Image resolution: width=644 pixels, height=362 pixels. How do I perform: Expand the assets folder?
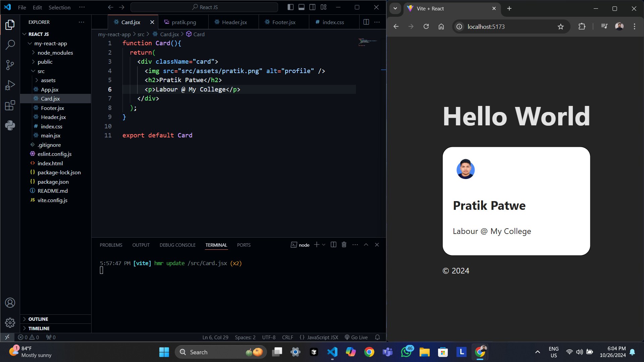coord(48,80)
